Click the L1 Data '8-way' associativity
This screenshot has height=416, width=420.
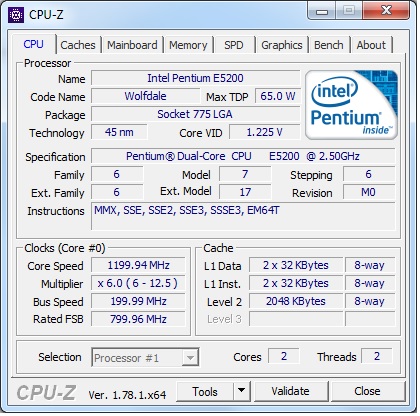tap(370, 265)
